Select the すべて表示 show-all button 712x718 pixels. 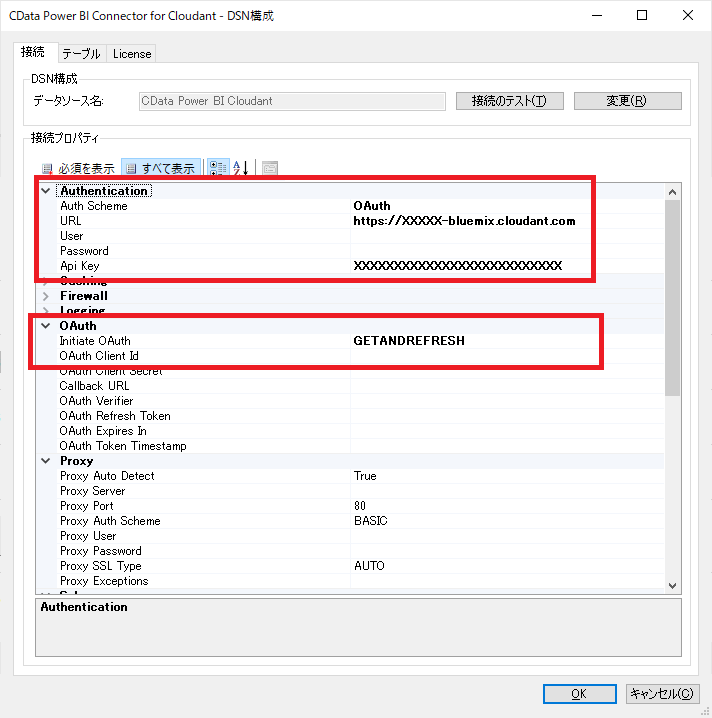pos(161,169)
